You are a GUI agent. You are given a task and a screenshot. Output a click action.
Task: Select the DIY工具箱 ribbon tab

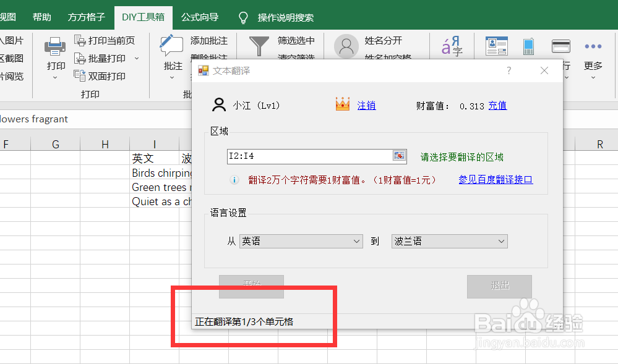tap(143, 17)
